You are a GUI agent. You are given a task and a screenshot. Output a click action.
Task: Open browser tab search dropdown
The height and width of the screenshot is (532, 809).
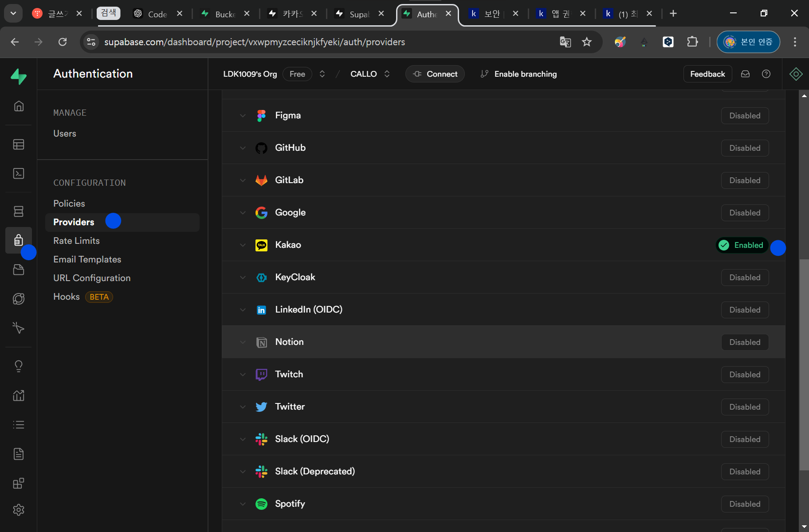[13, 13]
